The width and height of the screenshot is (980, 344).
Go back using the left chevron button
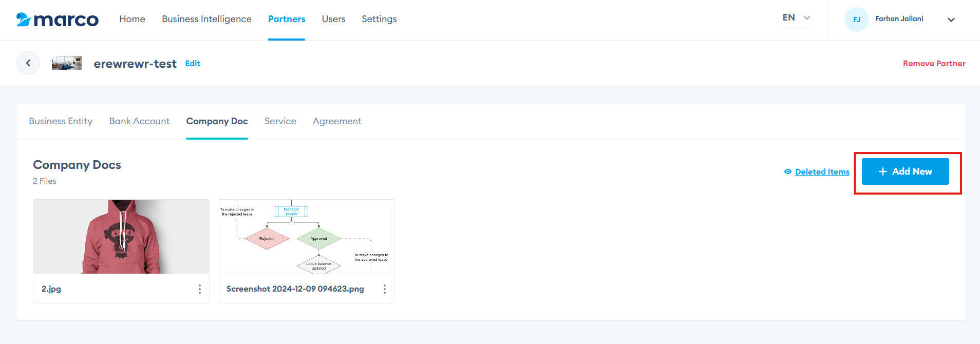pos(28,63)
